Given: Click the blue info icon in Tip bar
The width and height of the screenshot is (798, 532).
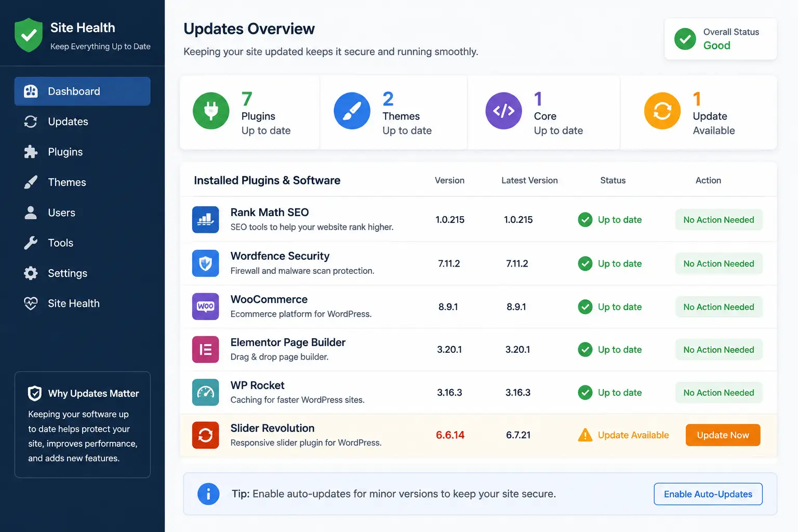Looking at the screenshot, I should (208, 494).
